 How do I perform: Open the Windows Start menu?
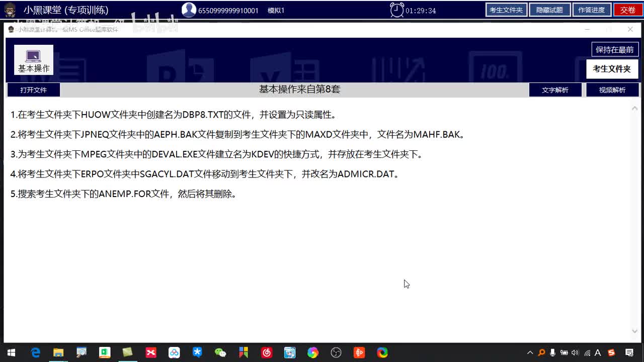pyautogui.click(x=11, y=352)
